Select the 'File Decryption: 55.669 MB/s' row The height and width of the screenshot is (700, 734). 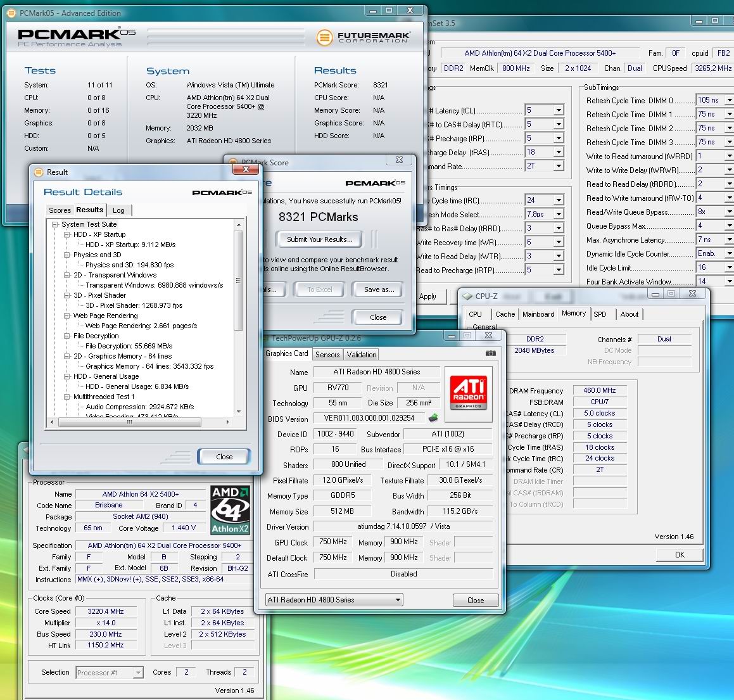point(129,346)
